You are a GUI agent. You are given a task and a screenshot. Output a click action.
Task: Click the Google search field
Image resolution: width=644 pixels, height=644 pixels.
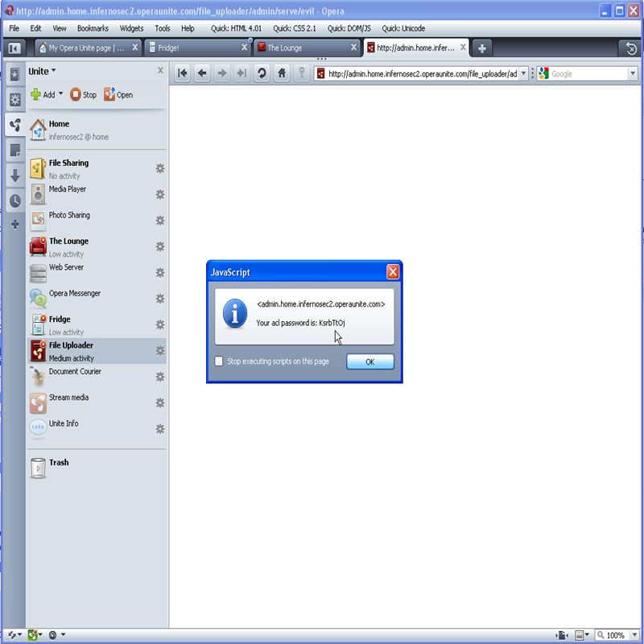[588, 74]
